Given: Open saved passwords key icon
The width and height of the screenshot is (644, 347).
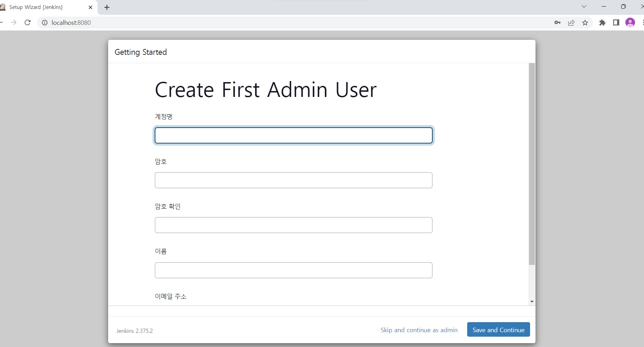Looking at the screenshot, I should click(557, 22).
